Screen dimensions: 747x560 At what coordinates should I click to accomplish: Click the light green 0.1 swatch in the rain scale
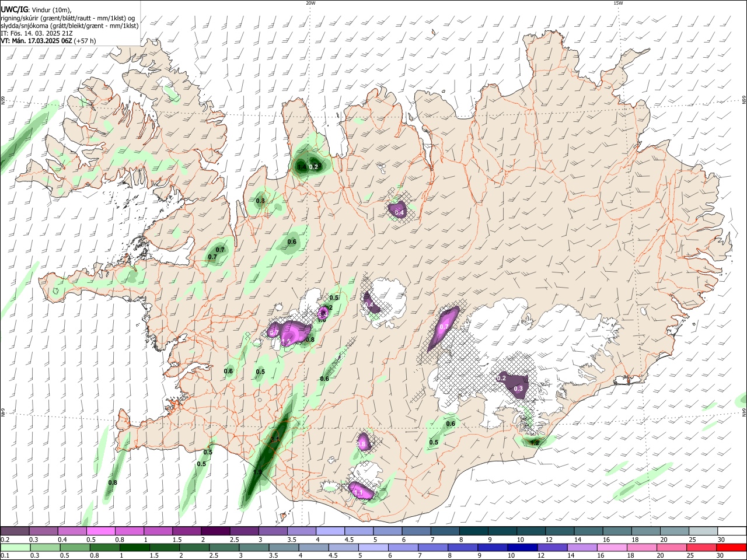point(15,547)
